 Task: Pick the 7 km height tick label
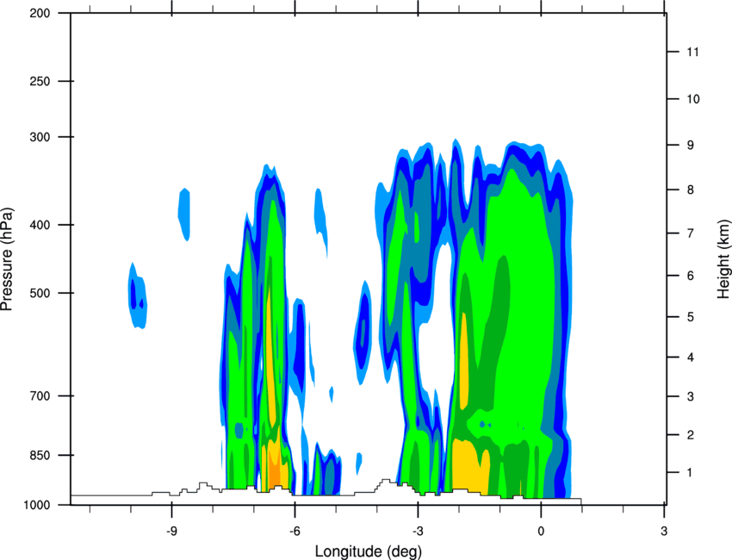691,233
